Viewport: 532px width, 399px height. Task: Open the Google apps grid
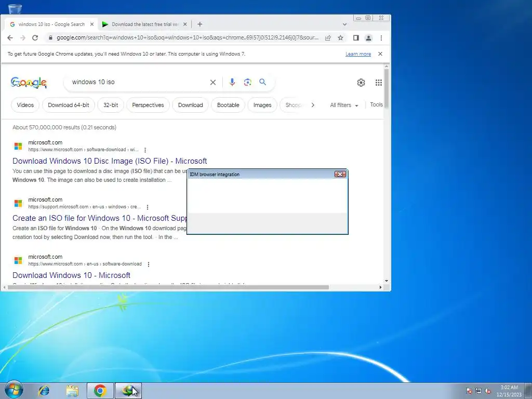click(x=379, y=83)
